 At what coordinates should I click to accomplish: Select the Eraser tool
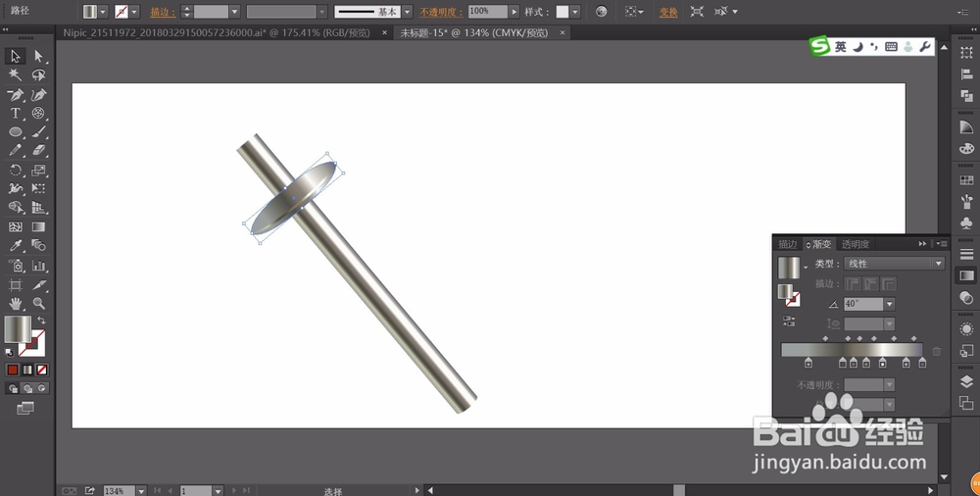tap(39, 151)
